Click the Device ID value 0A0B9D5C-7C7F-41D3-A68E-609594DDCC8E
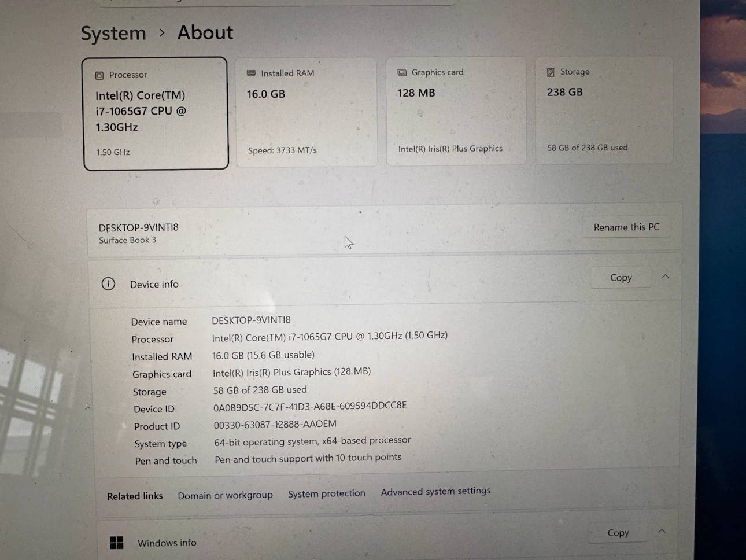 310,406
